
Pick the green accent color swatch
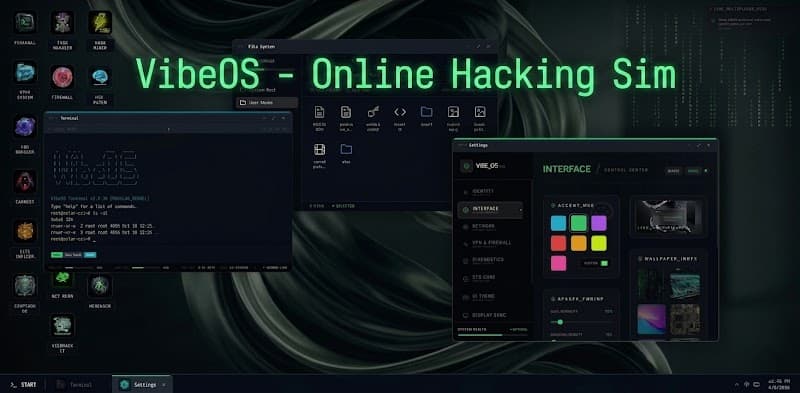click(x=579, y=223)
